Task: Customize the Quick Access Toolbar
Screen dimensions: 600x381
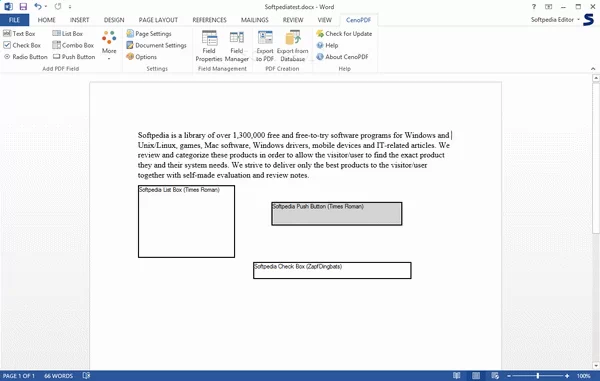Action: click(70, 7)
